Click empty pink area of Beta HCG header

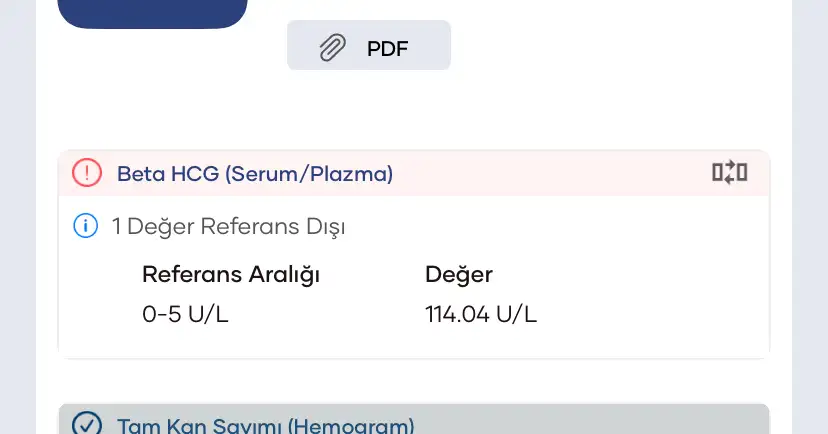tap(550, 174)
